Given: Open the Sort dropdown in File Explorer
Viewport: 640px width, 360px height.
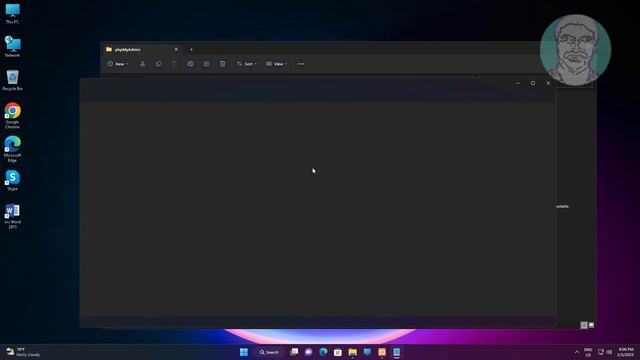Looking at the screenshot, I should (247, 64).
